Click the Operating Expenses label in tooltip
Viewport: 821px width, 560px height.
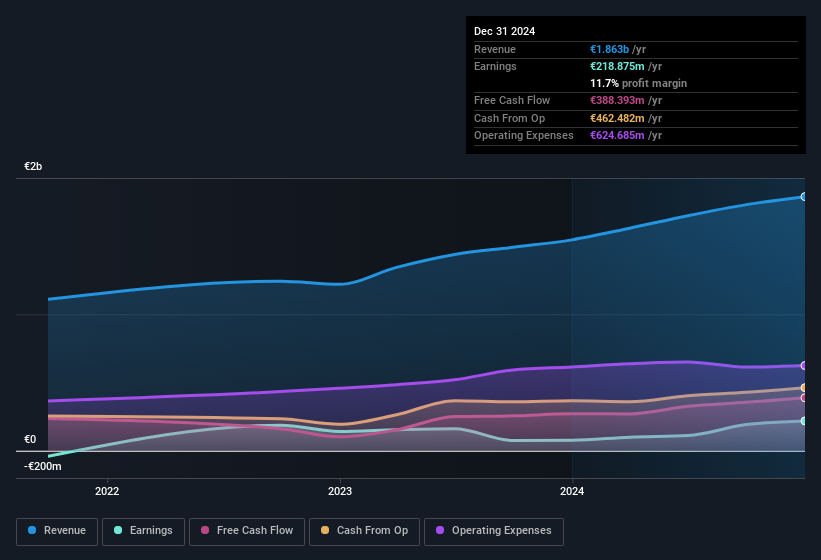point(524,136)
